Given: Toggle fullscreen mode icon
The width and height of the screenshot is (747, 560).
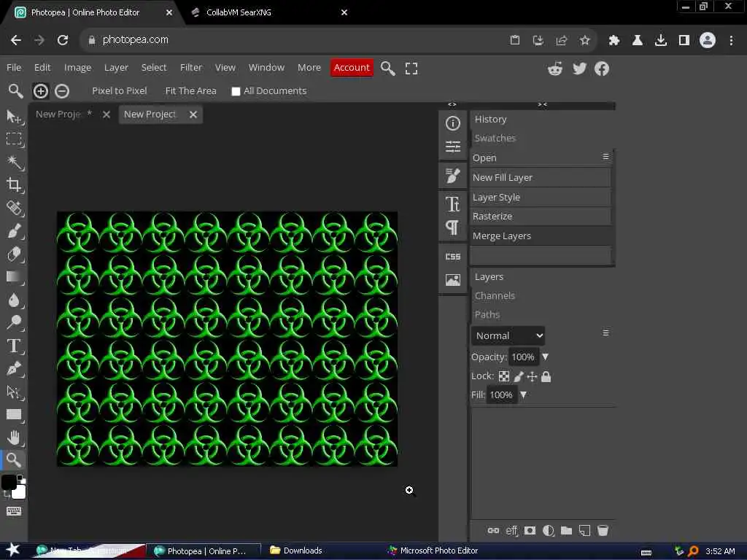Looking at the screenshot, I should click(411, 68).
